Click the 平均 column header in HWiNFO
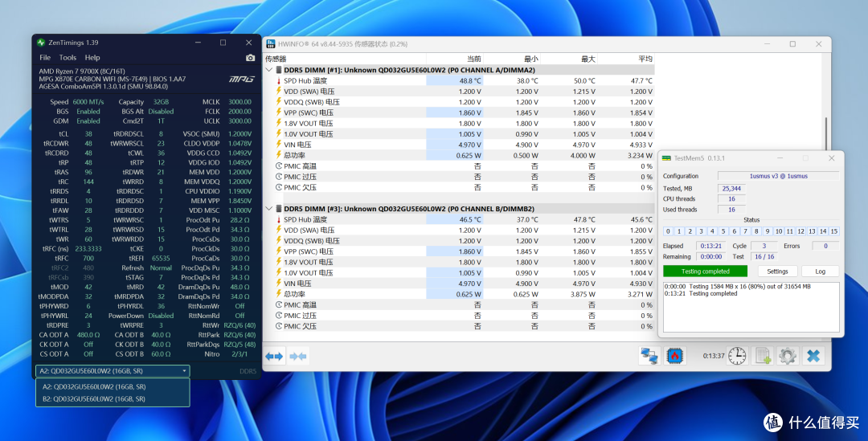 [645, 59]
